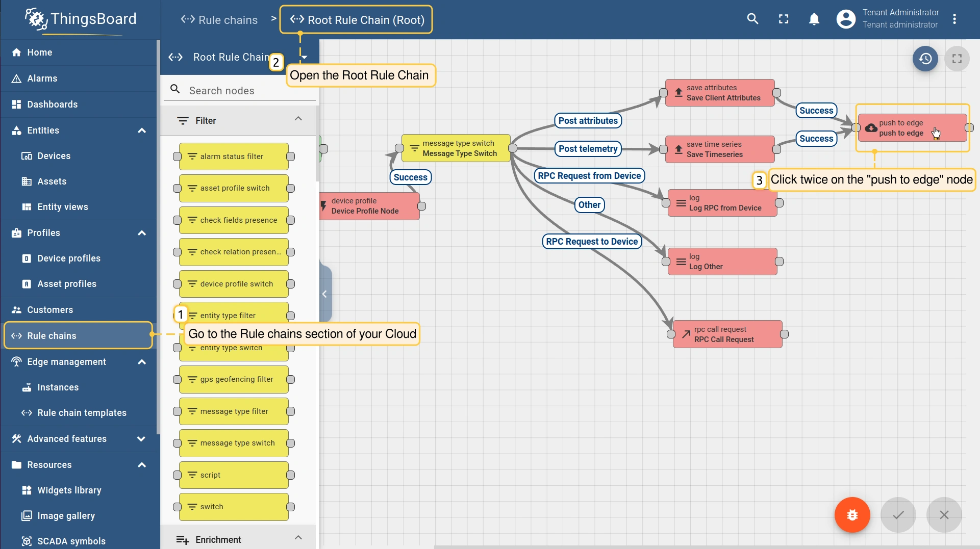Collapse the Entities menu group
Viewport: 980px width, 549px height.
coord(141,130)
